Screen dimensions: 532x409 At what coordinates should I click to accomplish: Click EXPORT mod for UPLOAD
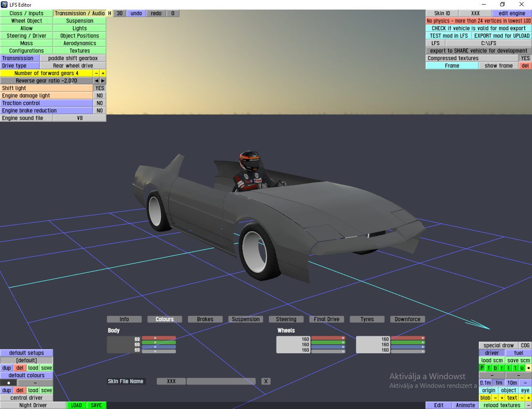[502, 36]
